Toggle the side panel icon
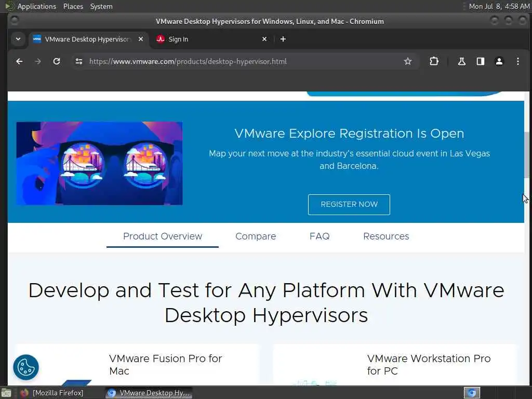The width and height of the screenshot is (532, 399). click(481, 61)
